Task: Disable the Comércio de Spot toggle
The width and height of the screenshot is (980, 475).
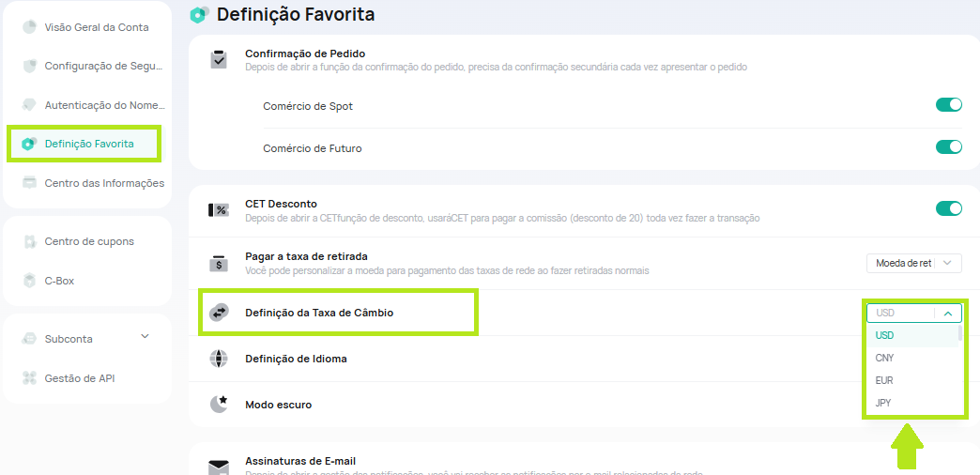Action: [x=949, y=105]
